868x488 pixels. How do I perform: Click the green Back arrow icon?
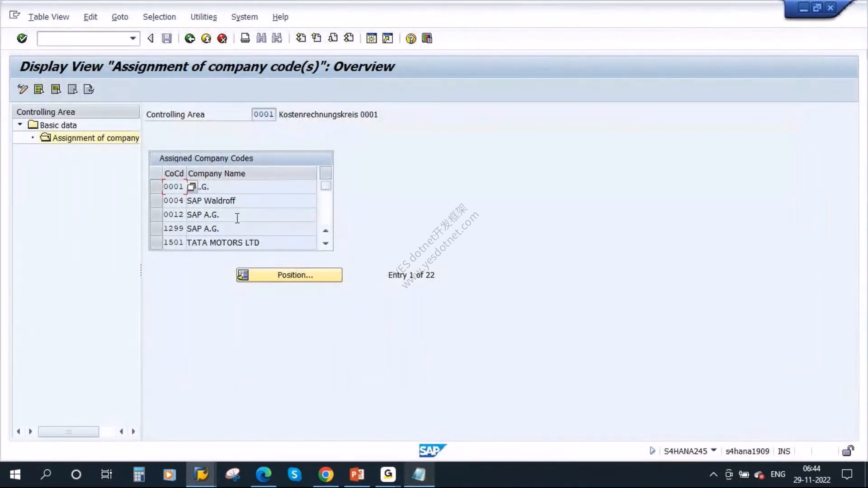click(x=190, y=38)
